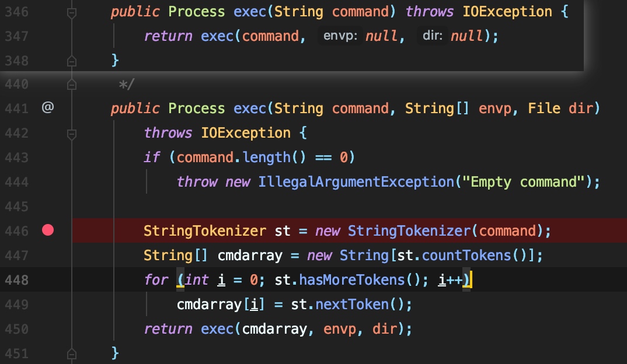Click the nextToken method call on line 449
The image size is (627, 364).
coord(352,305)
